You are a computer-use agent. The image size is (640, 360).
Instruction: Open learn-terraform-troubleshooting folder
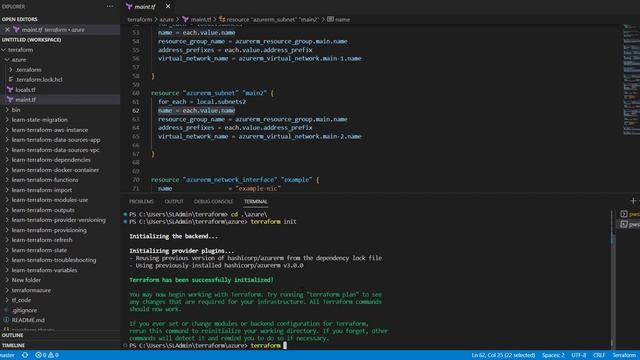[x=54, y=260]
